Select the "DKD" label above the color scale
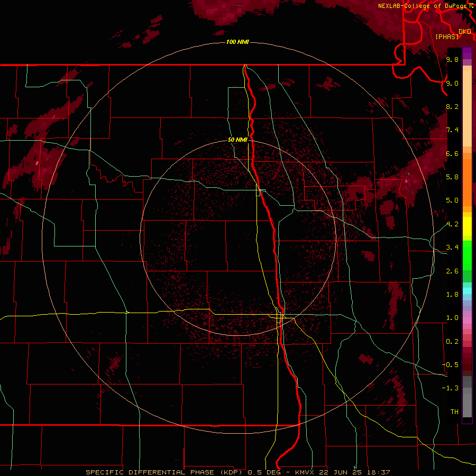This screenshot has width=476, height=476. [465, 32]
